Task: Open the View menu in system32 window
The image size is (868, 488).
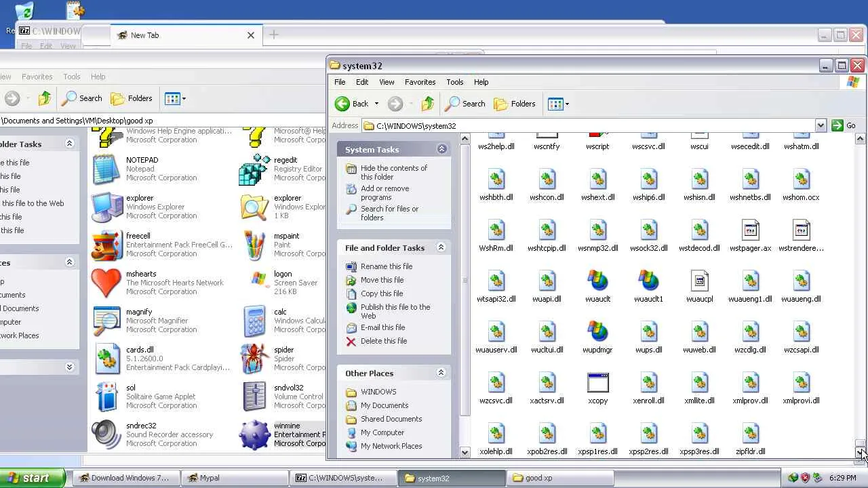Action: click(x=387, y=82)
